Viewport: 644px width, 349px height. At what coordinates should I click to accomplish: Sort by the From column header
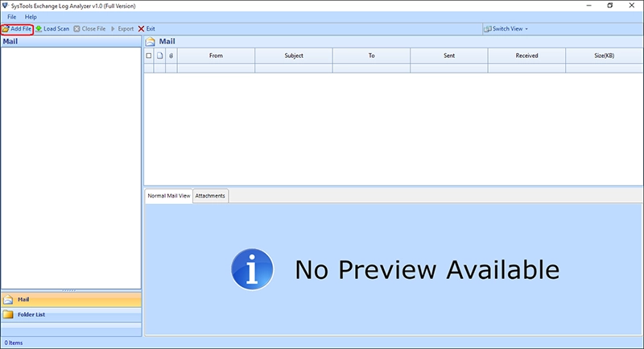(216, 56)
